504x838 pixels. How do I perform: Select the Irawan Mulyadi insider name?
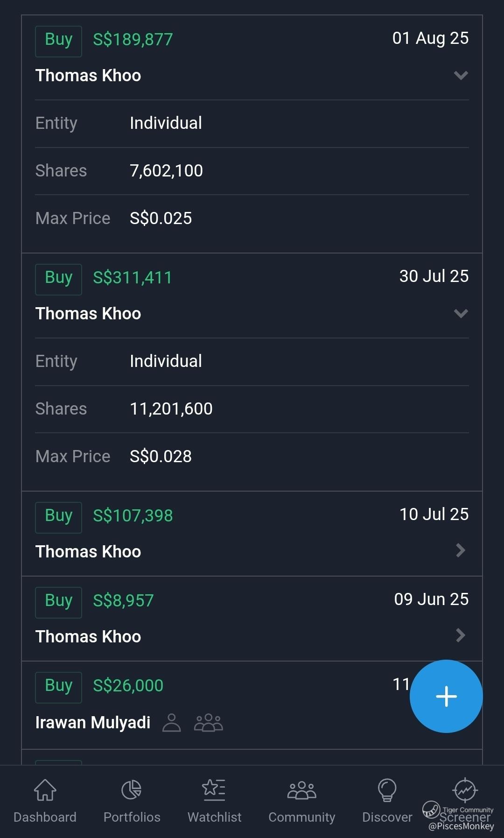pos(93,723)
